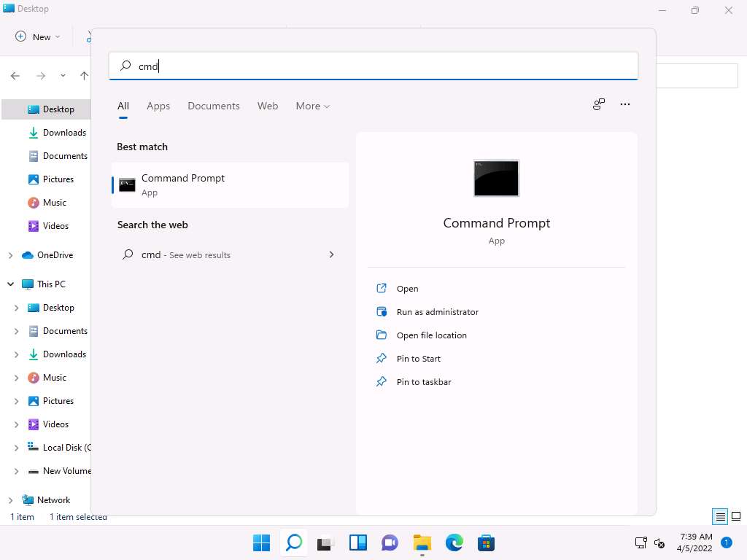Open Microsoft Edge from the taskbar

coord(454,542)
